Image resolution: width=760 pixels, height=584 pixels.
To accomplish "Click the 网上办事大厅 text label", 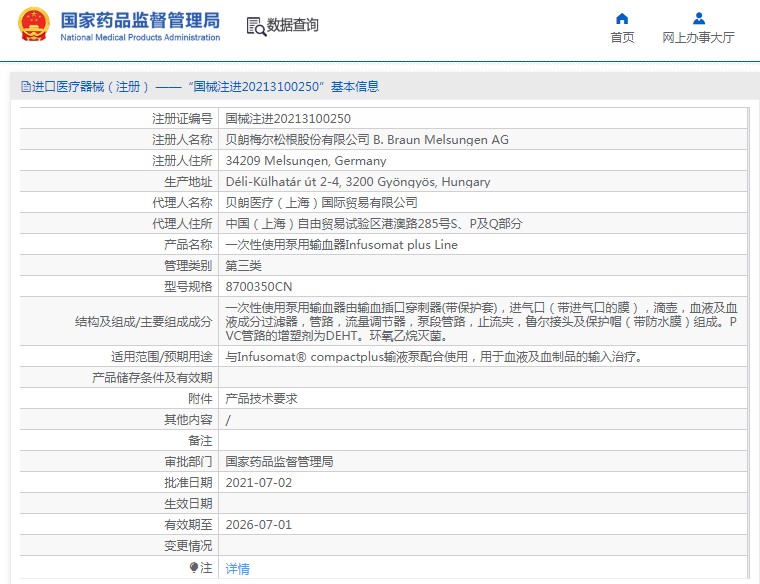I will coord(698,37).
